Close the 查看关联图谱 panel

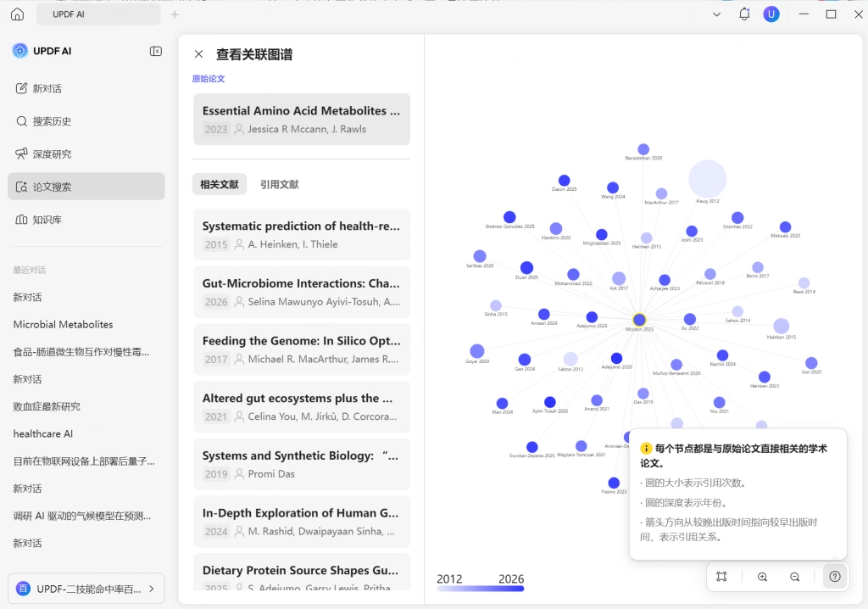pos(198,54)
